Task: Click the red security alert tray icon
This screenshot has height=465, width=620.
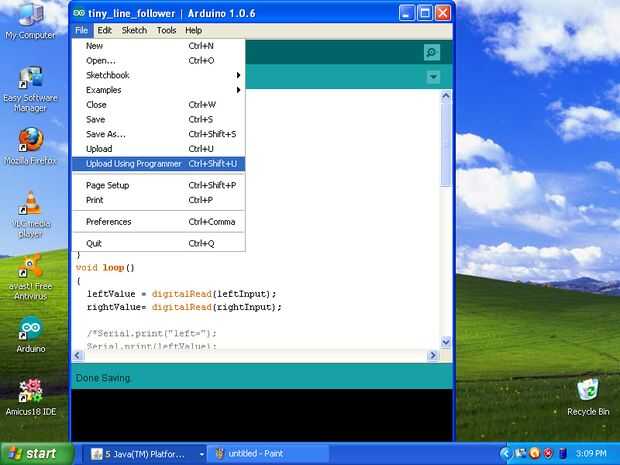Action: click(548, 453)
